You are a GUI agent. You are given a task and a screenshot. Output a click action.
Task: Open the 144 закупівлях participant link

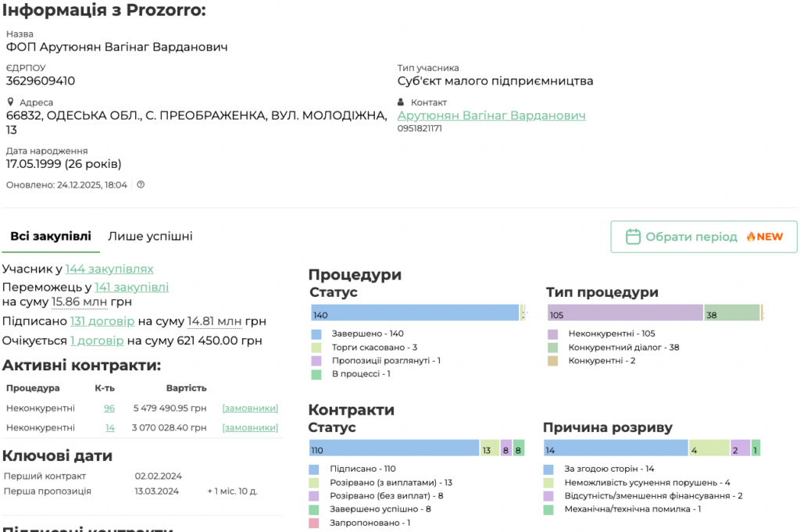pyautogui.click(x=109, y=269)
